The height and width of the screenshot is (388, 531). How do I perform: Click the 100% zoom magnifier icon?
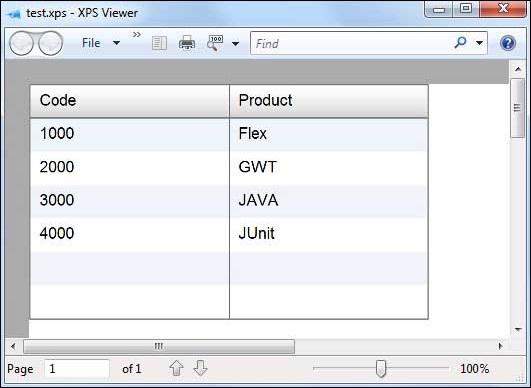215,43
